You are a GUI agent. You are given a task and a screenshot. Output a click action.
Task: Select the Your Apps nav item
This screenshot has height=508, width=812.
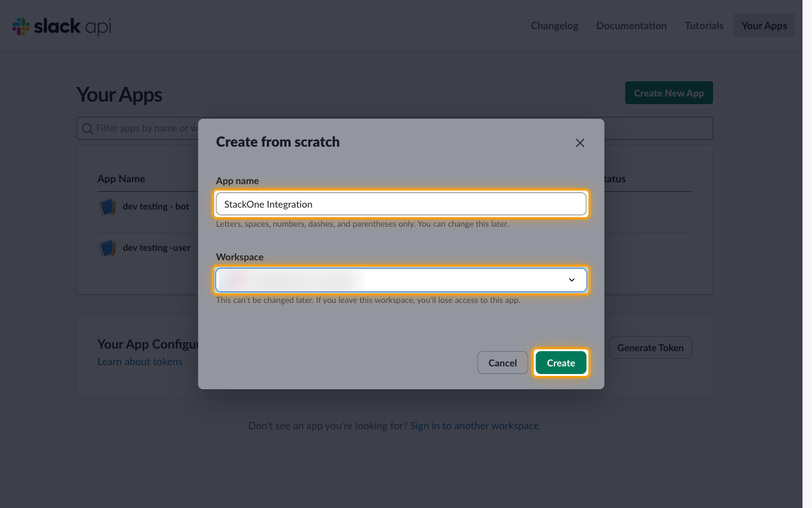click(764, 25)
